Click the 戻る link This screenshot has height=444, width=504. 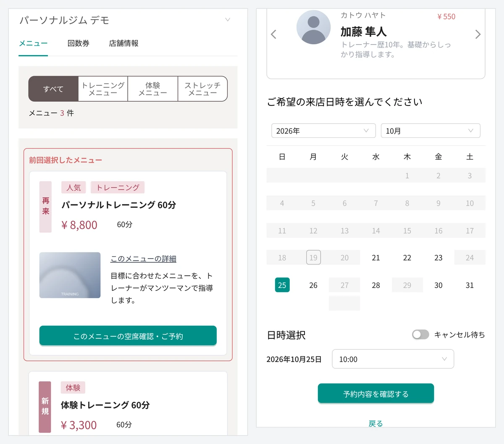pyautogui.click(x=376, y=423)
